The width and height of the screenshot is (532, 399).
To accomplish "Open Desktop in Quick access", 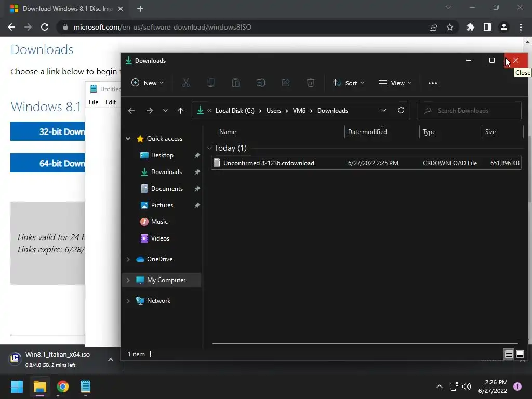I will click(162, 155).
